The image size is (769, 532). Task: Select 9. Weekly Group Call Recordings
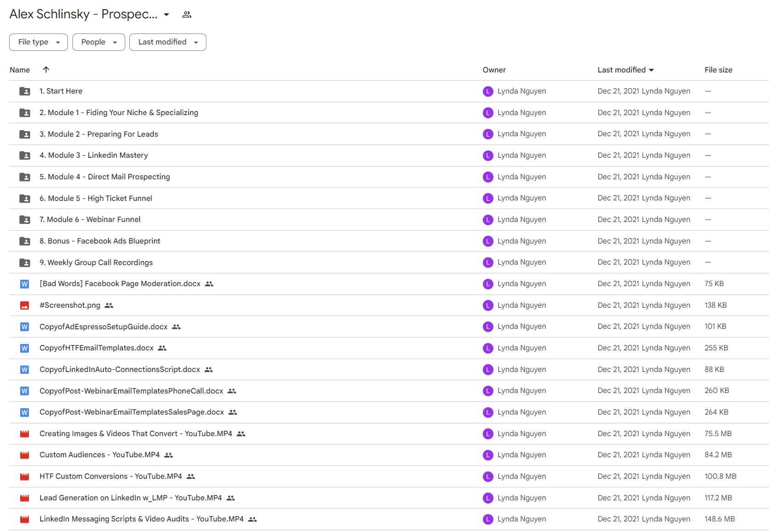tap(96, 263)
